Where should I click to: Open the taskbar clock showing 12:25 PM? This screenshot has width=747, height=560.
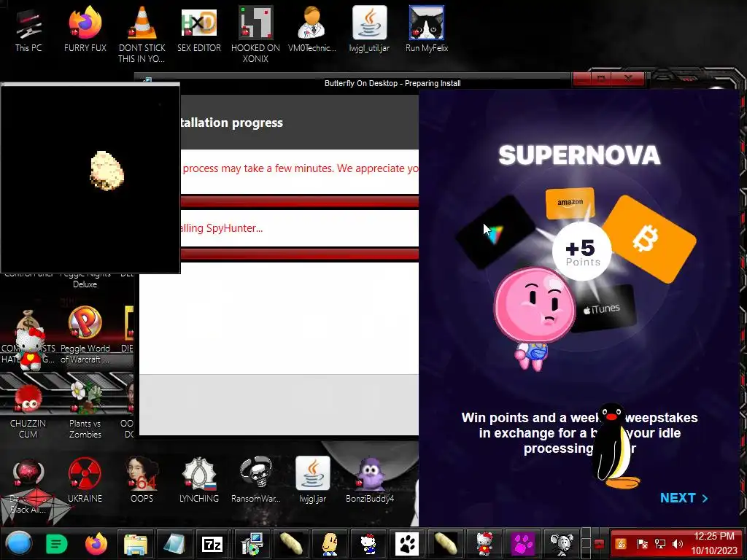point(713,543)
